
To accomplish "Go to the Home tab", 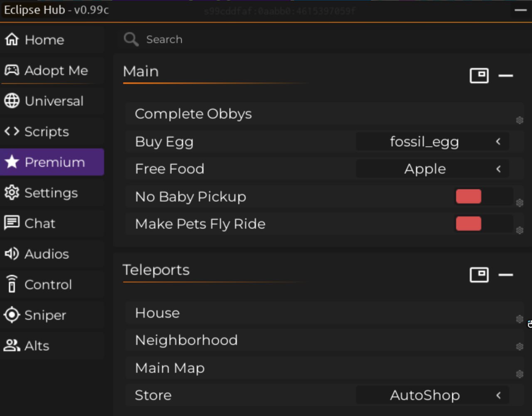I will coord(52,39).
